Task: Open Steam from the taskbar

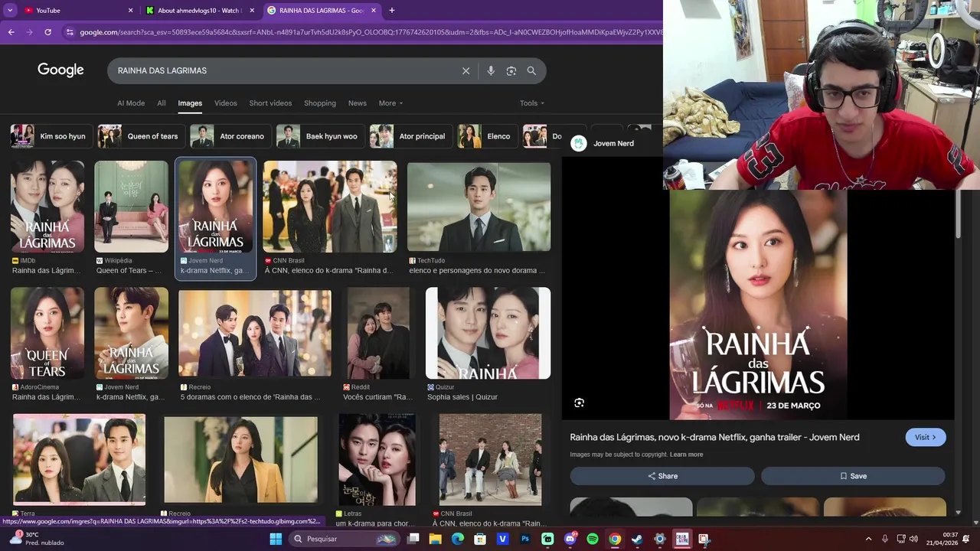Action: [x=637, y=539]
